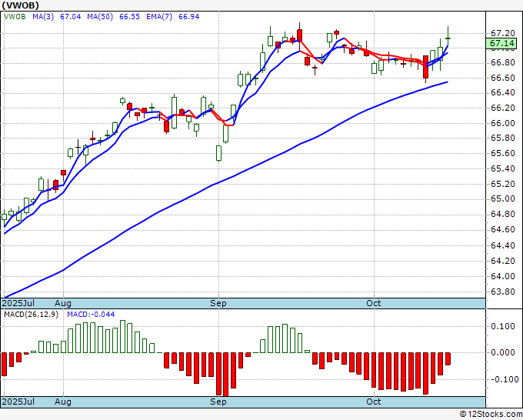The height and width of the screenshot is (420, 523).
Task: Select Sep on the price chart time axis
Action: point(218,304)
